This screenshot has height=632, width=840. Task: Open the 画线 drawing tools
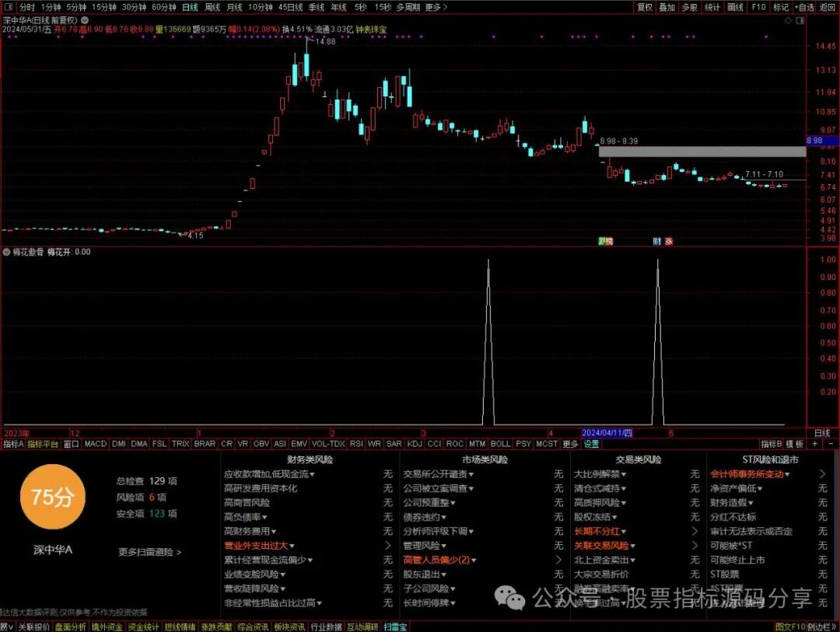point(735,7)
